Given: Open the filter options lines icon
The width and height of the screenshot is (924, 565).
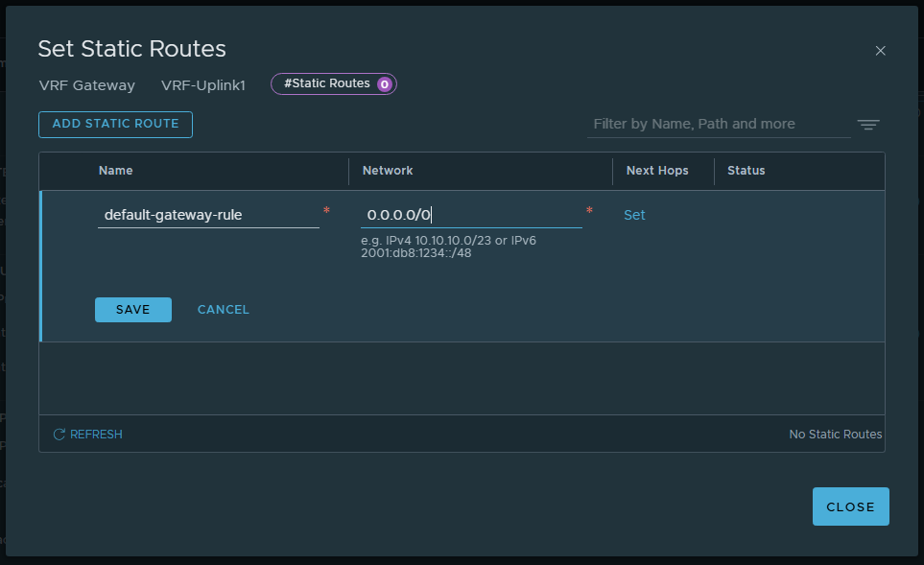Looking at the screenshot, I should pyautogui.click(x=868, y=125).
